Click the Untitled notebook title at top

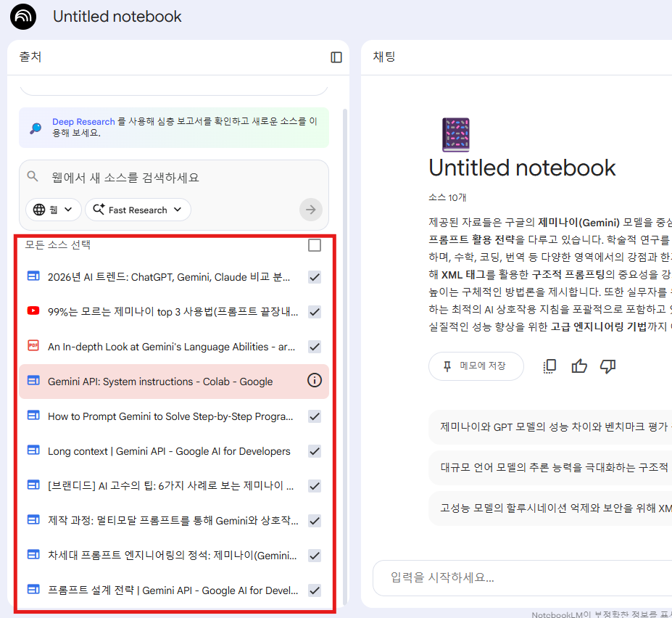pos(117,17)
